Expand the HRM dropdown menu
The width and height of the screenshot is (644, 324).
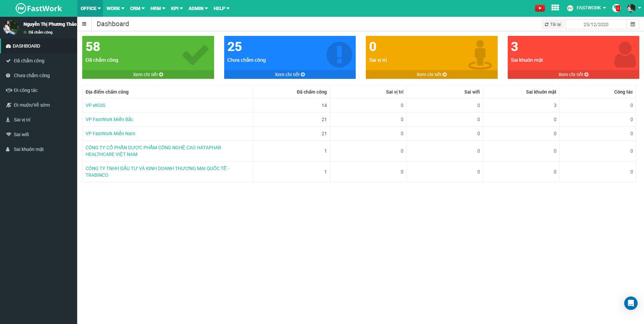coord(157,8)
